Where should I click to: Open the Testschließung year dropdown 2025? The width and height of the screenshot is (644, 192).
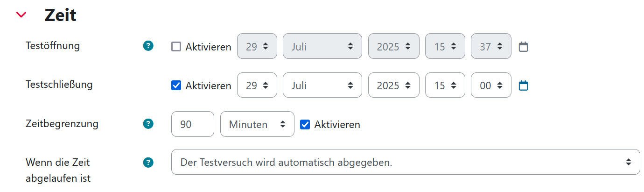pyautogui.click(x=394, y=85)
